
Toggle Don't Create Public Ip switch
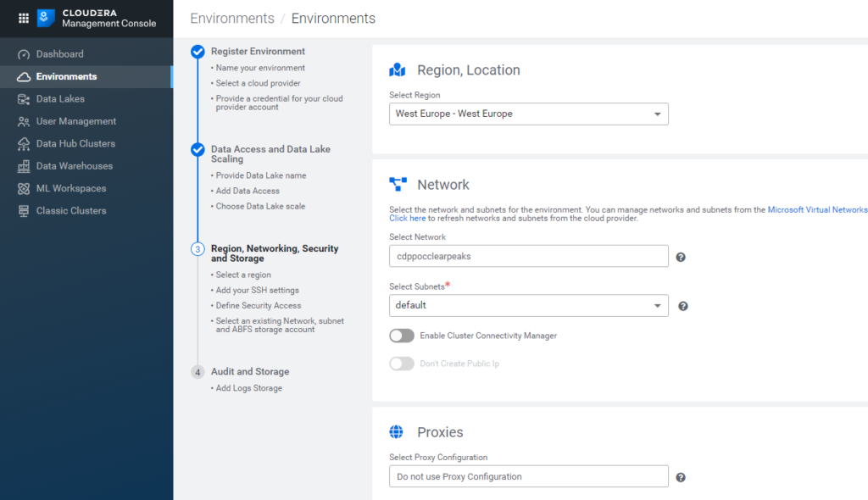click(402, 364)
